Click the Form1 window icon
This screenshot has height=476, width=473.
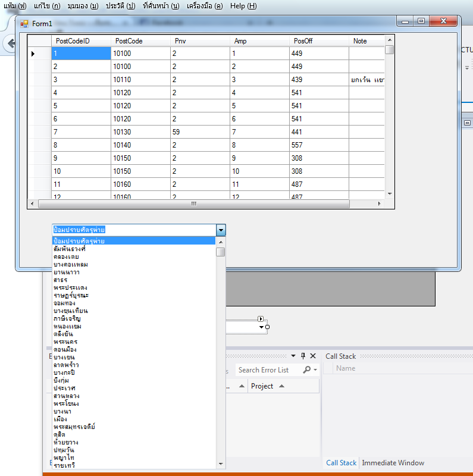24,24
